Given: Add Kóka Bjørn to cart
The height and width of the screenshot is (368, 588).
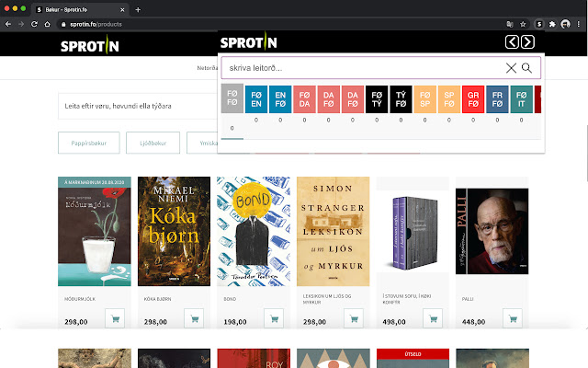Looking at the screenshot, I should pyautogui.click(x=194, y=318).
